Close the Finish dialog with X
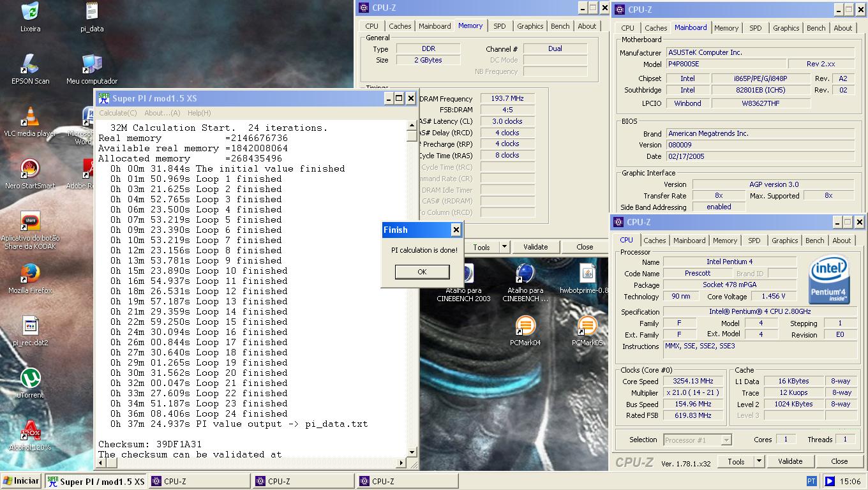Screen dimensions: 868x490 point(456,230)
